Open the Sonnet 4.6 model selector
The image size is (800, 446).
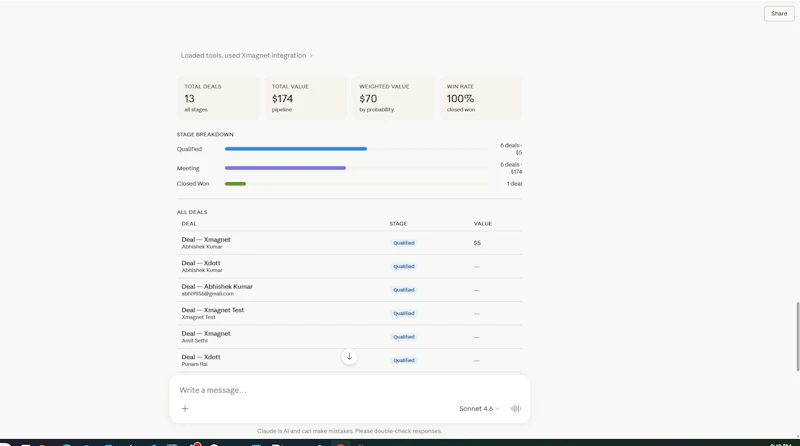[479, 408]
